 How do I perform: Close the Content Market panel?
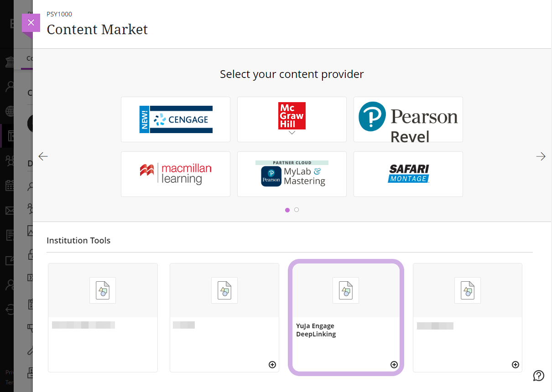coord(31,22)
